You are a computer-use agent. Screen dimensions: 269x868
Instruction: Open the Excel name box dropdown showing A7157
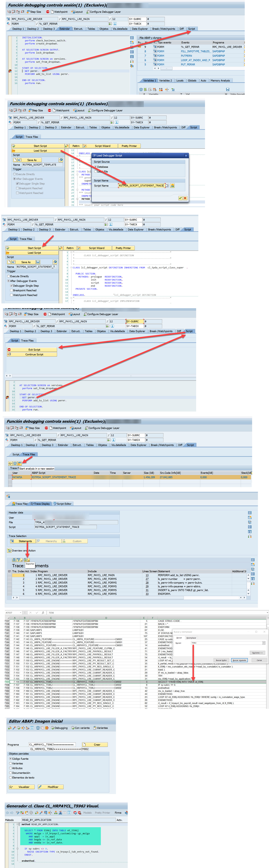[21, 613]
